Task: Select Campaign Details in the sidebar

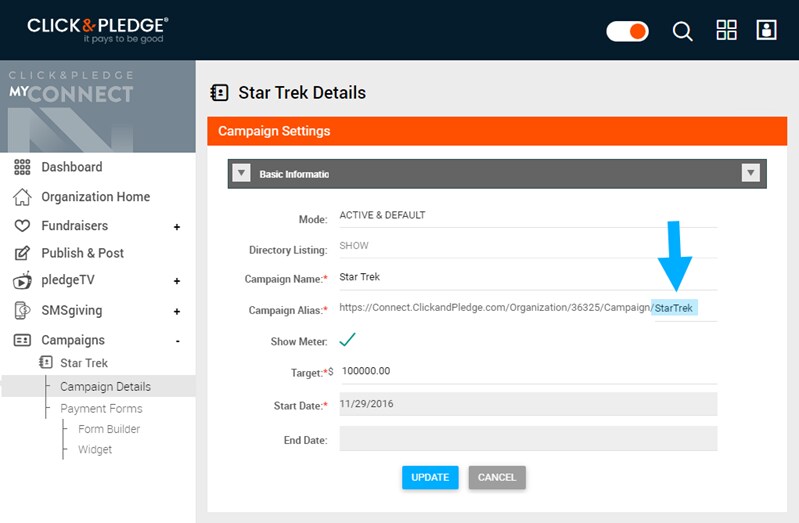Action: coord(105,386)
